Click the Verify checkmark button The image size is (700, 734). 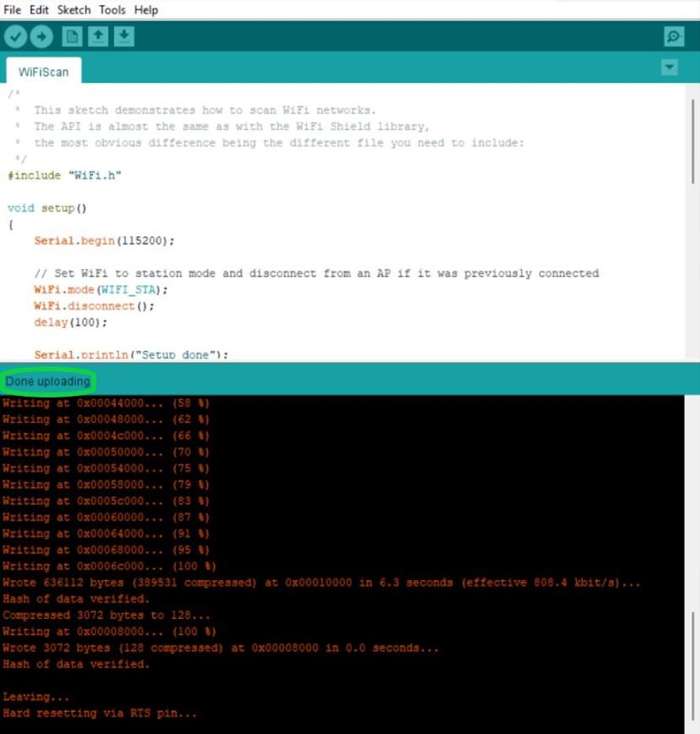pyautogui.click(x=15, y=36)
